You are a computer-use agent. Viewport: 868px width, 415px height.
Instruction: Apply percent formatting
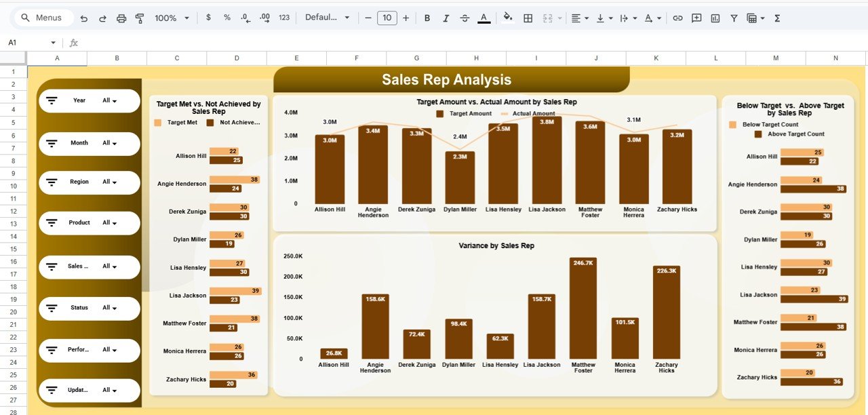click(226, 18)
